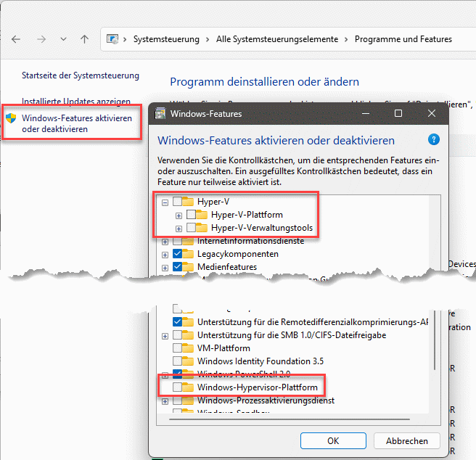The image size is (476, 460).
Task: Confirm with the OK button
Action: click(x=333, y=441)
